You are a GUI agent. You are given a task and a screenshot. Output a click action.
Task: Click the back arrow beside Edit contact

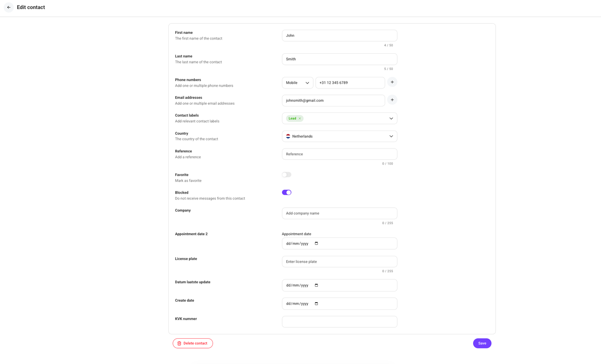point(9,7)
